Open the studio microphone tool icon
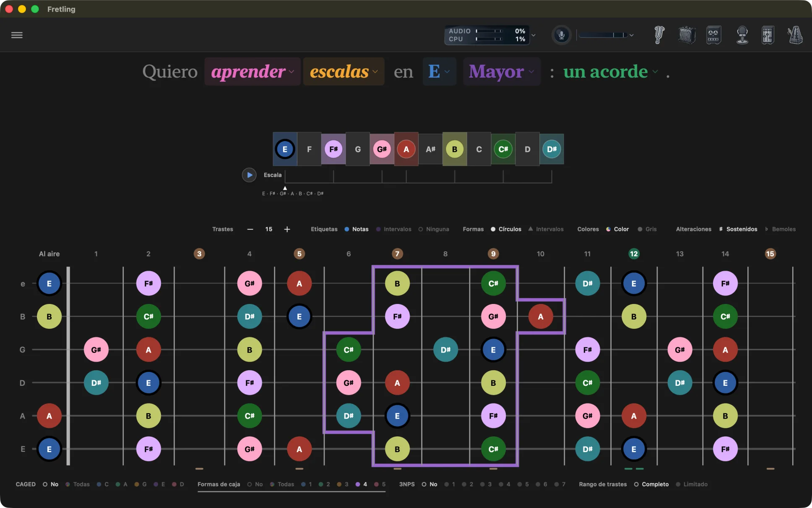The width and height of the screenshot is (812, 508). [742, 35]
